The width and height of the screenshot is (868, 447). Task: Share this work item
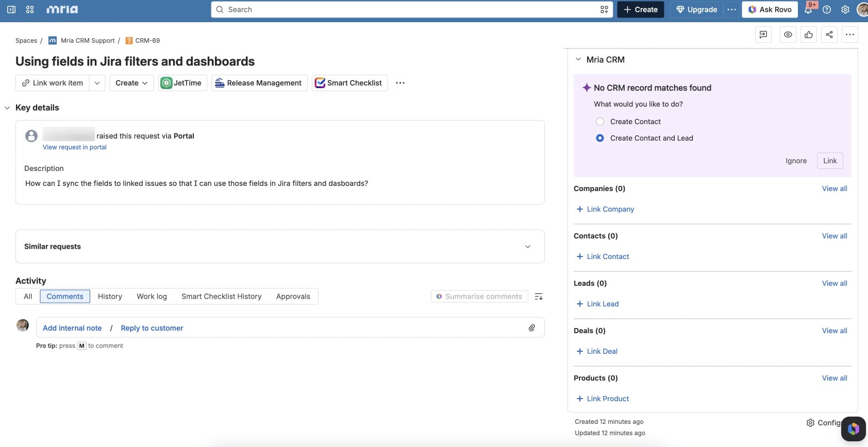click(x=829, y=35)
